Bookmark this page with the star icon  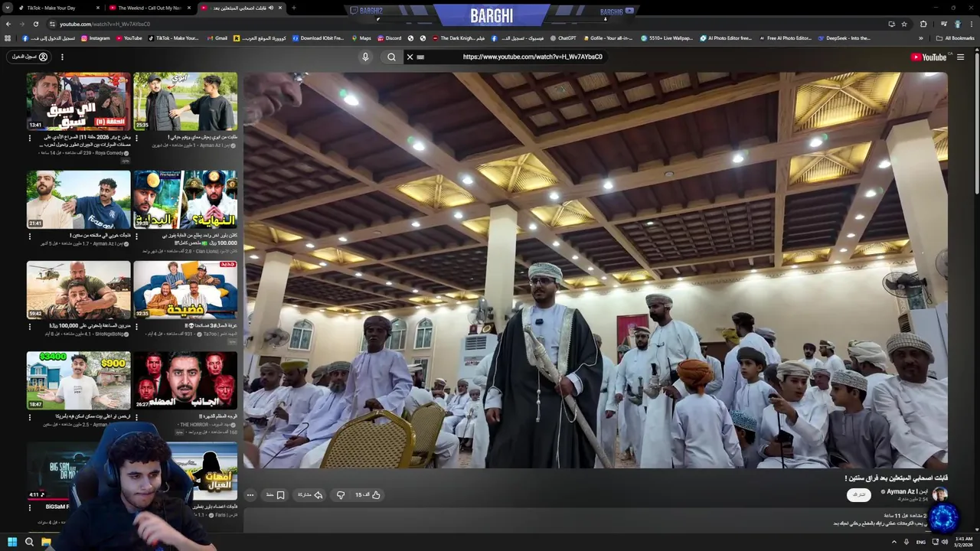(x=904, y=24)
